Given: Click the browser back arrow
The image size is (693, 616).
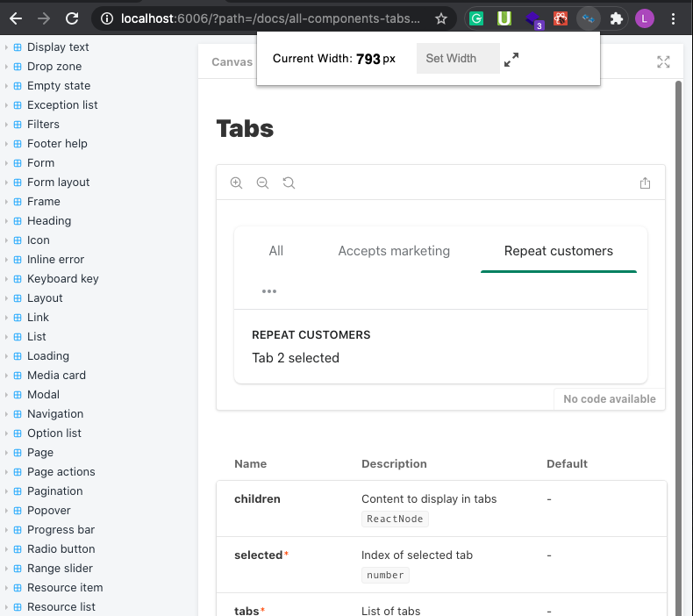Looking at the screenshot, I should click(x=16, y=18).
